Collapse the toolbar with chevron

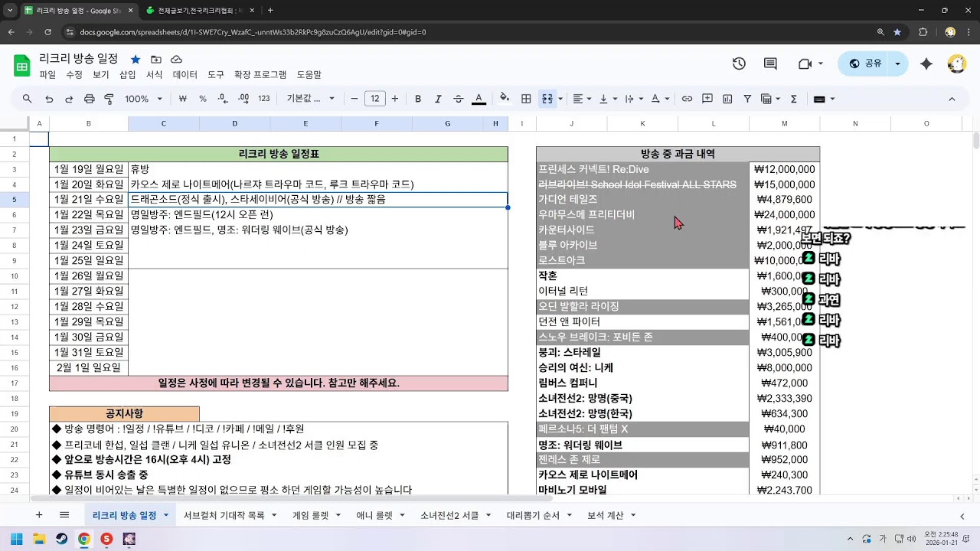tap(952, 99)
